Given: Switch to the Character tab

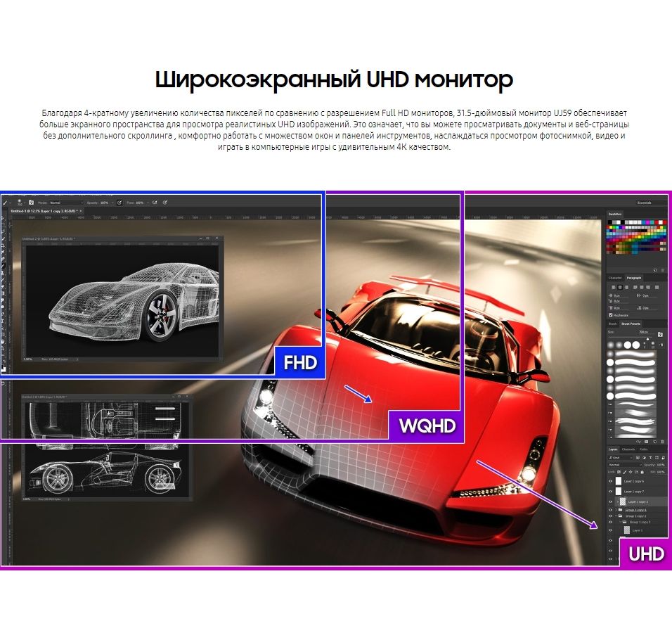Looking at the screenshot, I should tap(615, 278).
